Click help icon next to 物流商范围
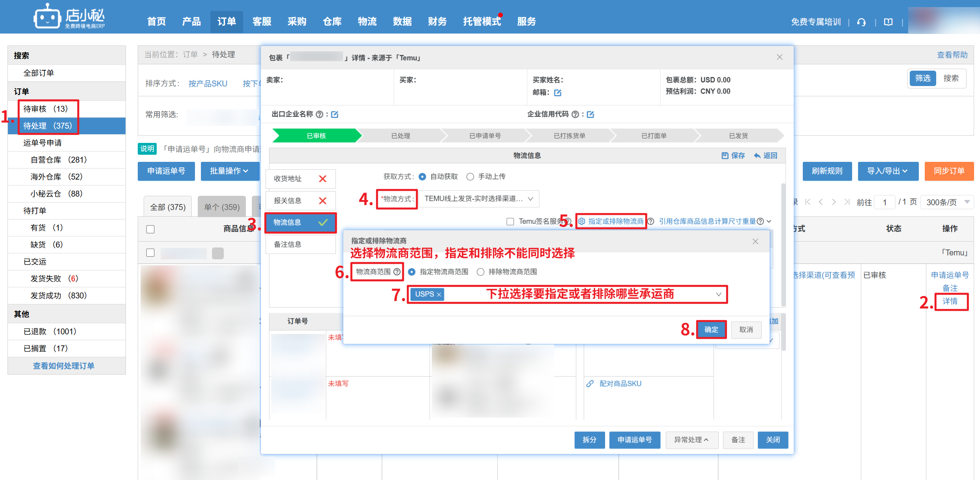The image size is (980, 480). click(397, 272)
